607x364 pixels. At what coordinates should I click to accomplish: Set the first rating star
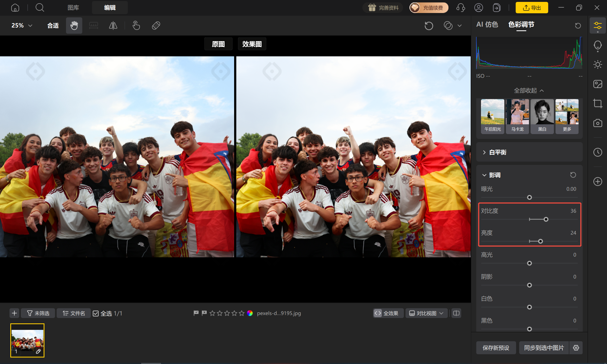click(x=212, y=313)
